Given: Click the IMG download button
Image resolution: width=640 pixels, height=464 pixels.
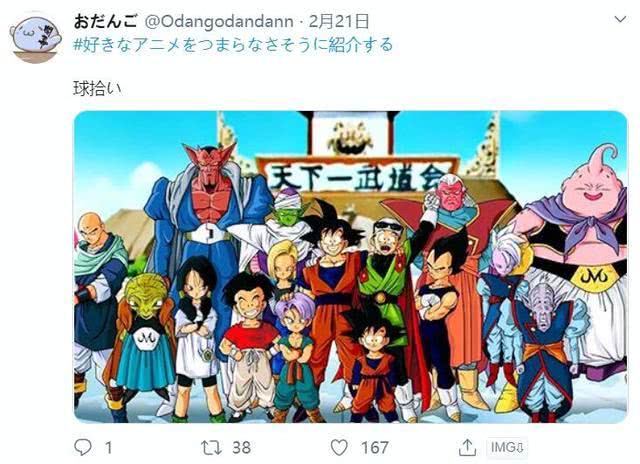Looking at the screenshot, I should 507,447.
